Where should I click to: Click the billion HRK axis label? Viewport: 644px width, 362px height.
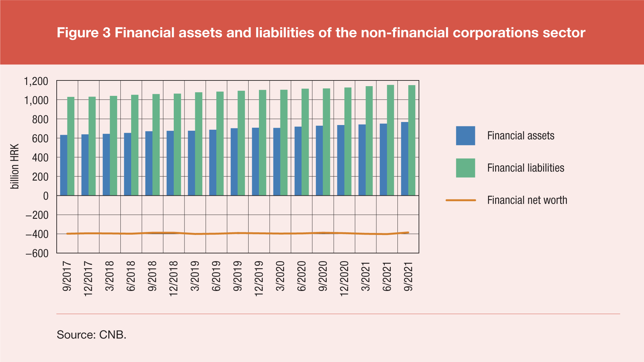tap(15, 167)
